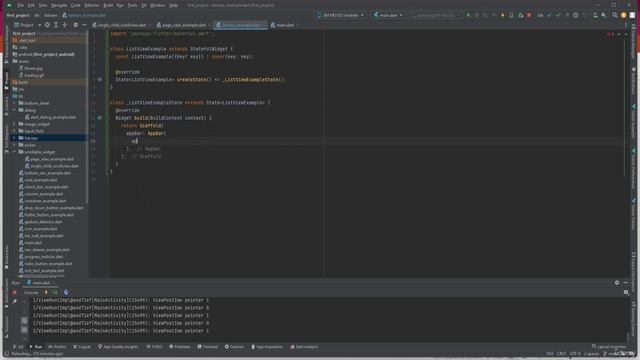Image resolution: width=640 pixels, height=360 pixels.
Task: Open Search Everywhere magnifier icon
Action: click(x=615, y=15)
